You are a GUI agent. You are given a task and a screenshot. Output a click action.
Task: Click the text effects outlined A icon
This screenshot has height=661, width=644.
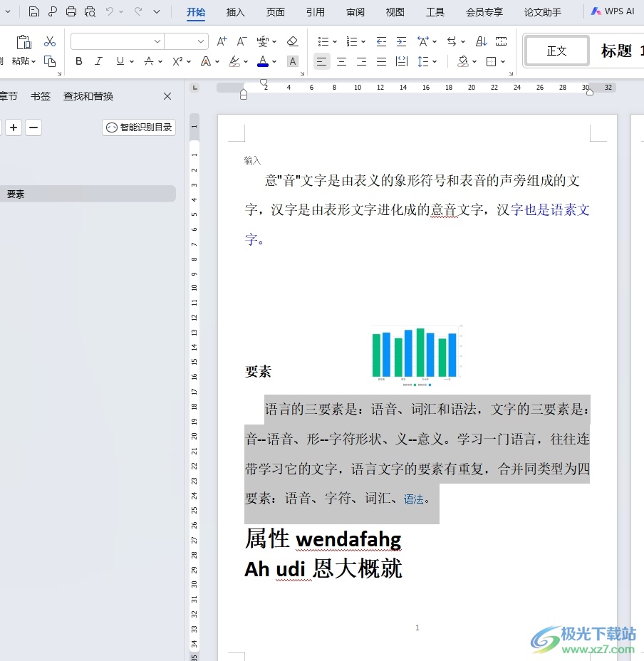tap(206, 61)
